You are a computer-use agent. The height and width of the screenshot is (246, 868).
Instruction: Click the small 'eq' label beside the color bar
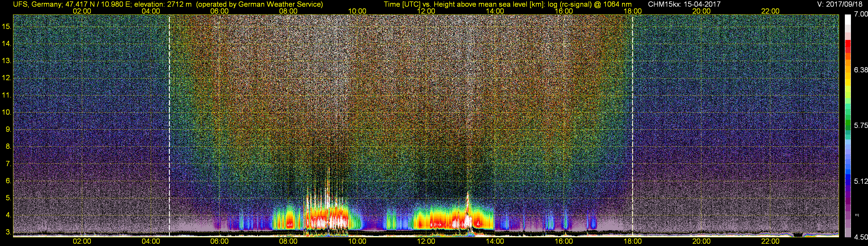[857, 215]
